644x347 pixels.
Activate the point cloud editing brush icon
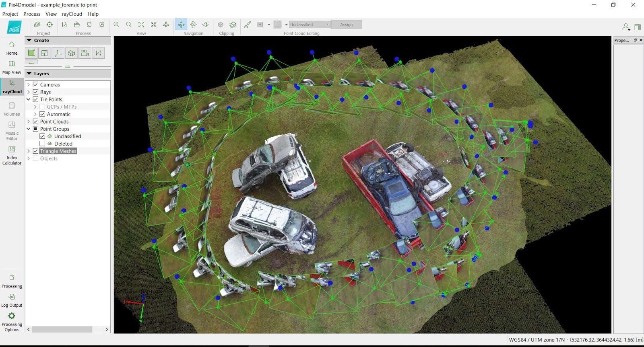click(248, 25)
